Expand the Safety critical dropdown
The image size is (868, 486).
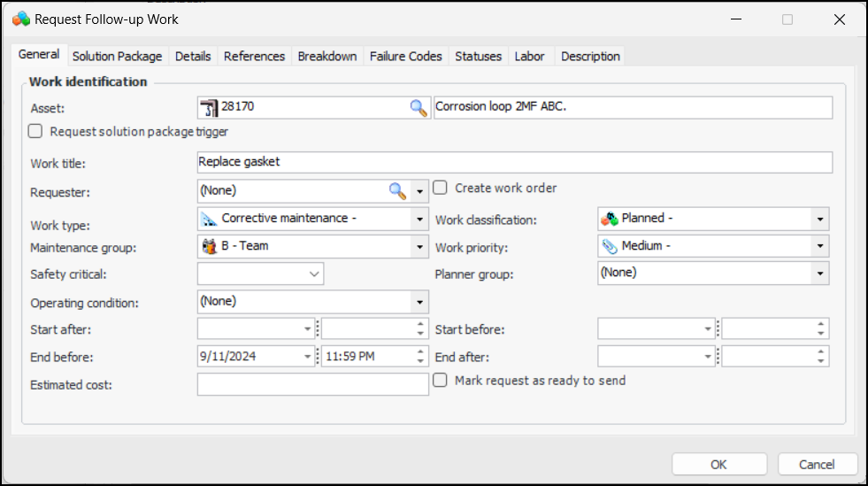tap(314, 274)
